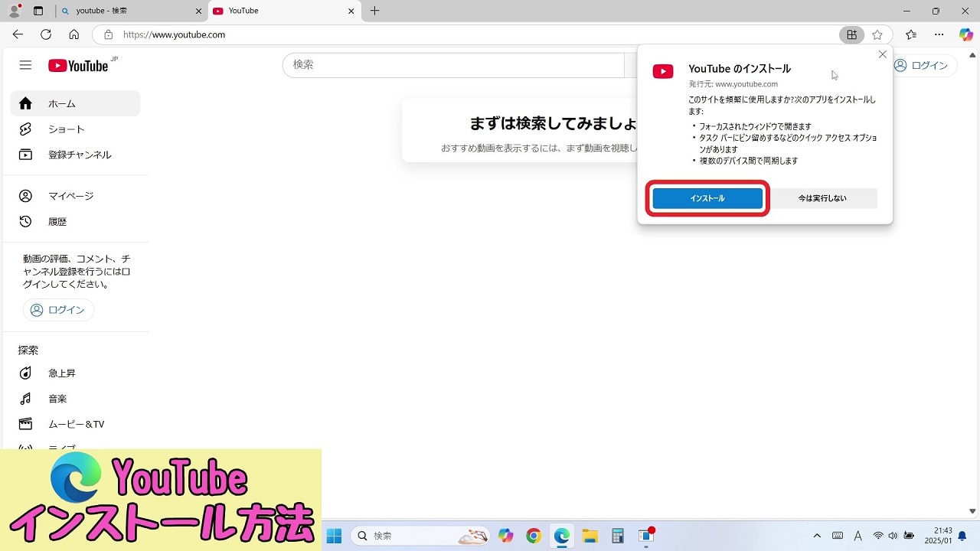Open the taskbar app with red badge
980x551 pixels.
click(x=645, y=536)
